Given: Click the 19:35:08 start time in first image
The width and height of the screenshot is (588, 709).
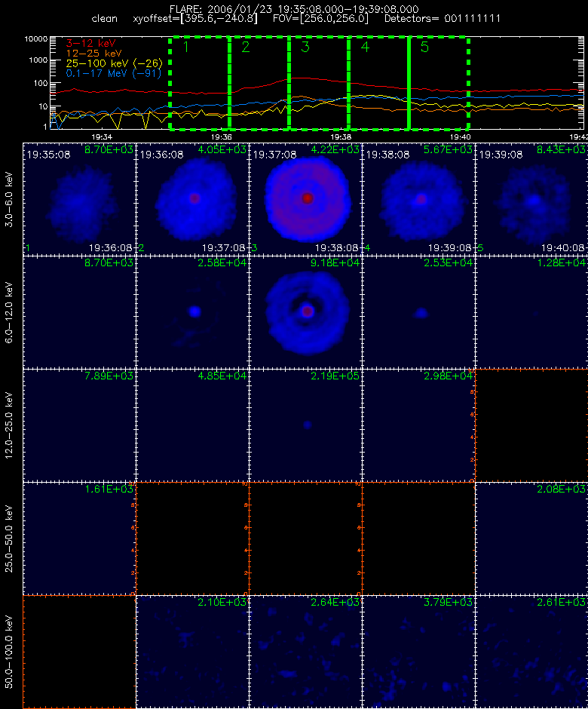Looking at the screenshot, I should coord(48,155).
